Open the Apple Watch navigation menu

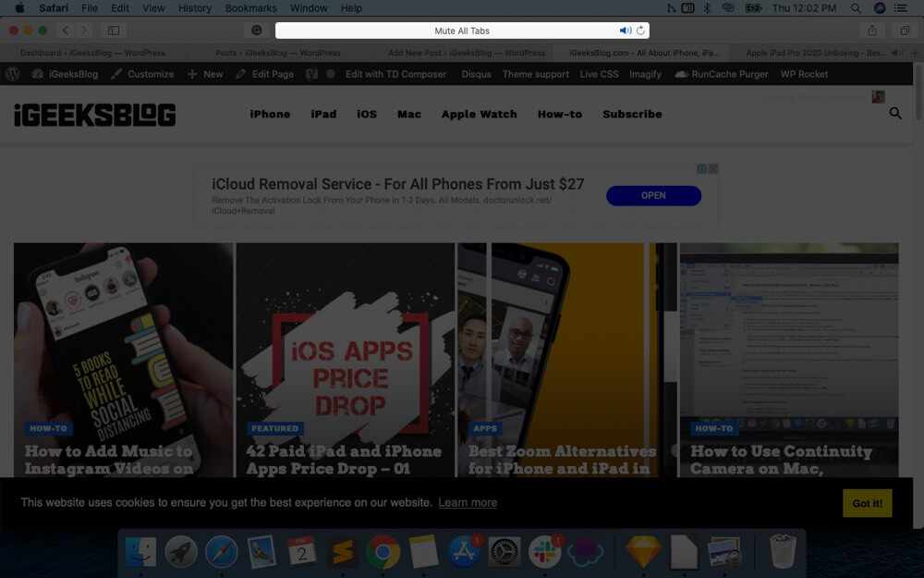(x=479, y=114)
